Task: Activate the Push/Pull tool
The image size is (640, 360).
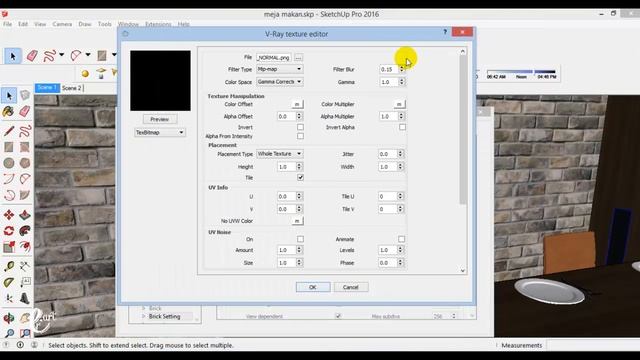Action: tap(25, 215)
